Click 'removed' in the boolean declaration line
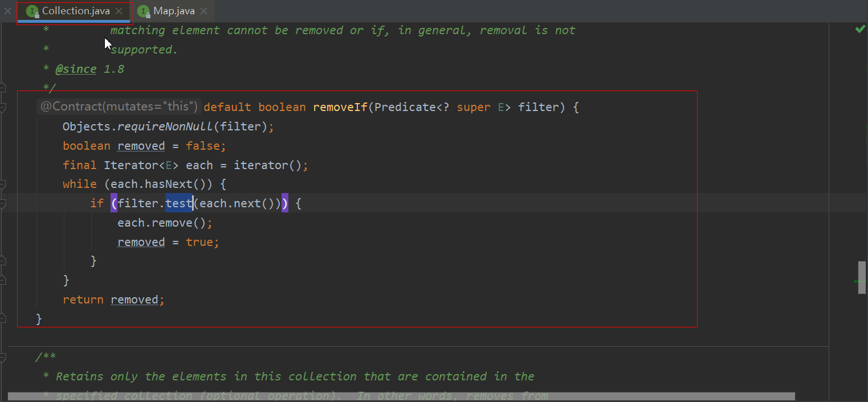Screen dimensions: 868x402 [x=141, y=146]
